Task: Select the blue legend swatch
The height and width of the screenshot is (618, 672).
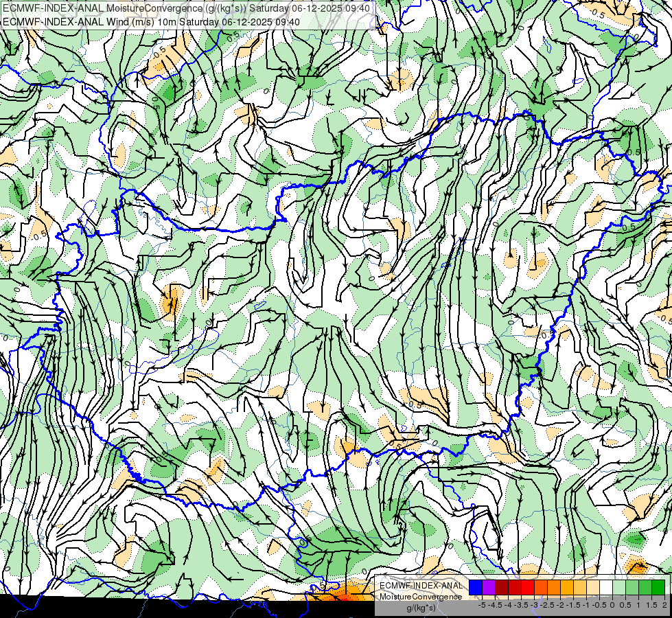Action: [476, 588]
